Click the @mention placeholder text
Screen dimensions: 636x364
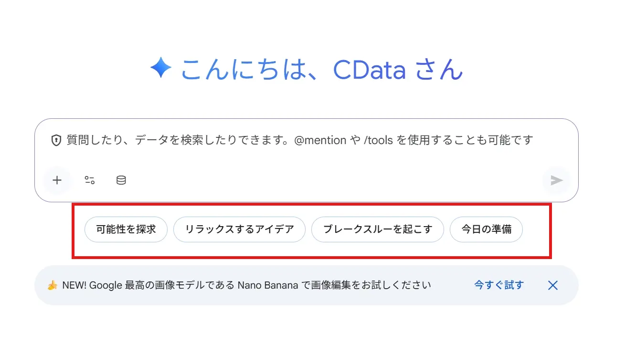pos(320,140)
